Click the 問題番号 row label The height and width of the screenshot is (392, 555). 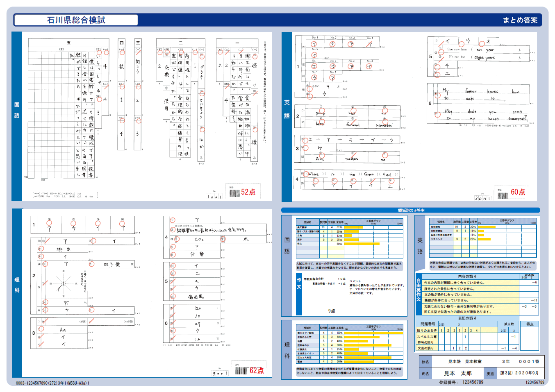[x=428, y=324]
